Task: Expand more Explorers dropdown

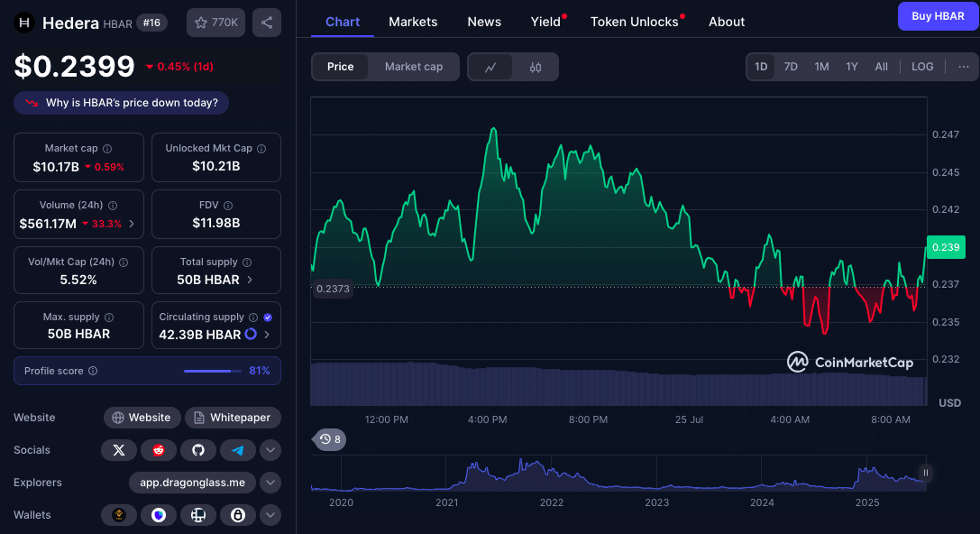Action: click(x=270, y=483)
